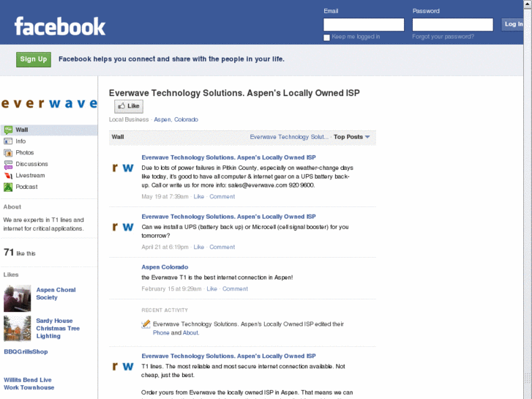The width and height of the screenshot is (532, 399).
Task: Click Comment under the May 19 post
Action: point(222,197)
